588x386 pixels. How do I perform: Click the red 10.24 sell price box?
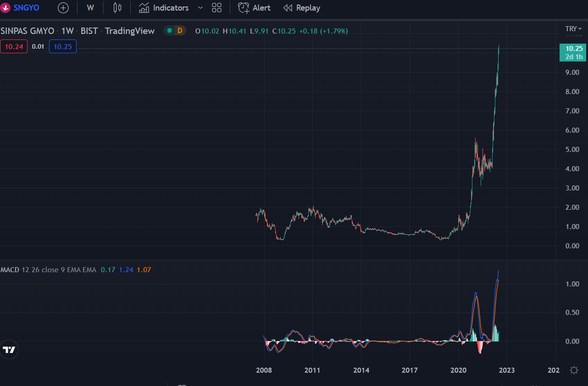pos(14,46)
